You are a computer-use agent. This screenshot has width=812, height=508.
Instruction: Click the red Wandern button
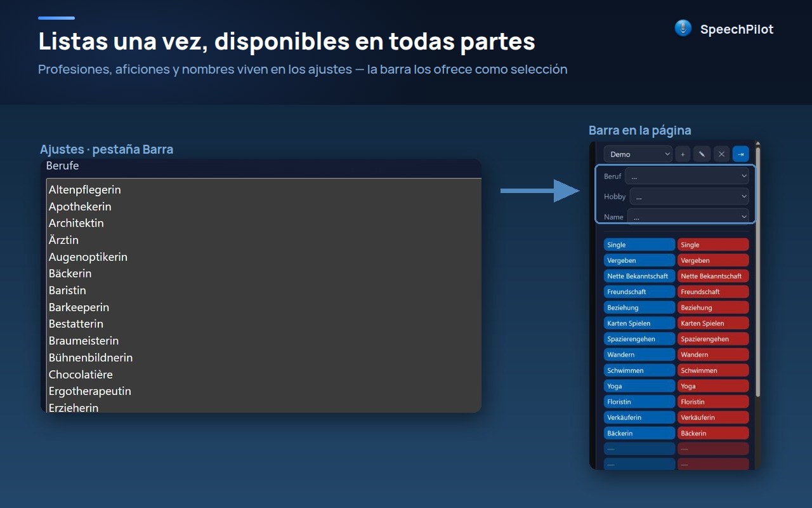[x=713, y=354]
